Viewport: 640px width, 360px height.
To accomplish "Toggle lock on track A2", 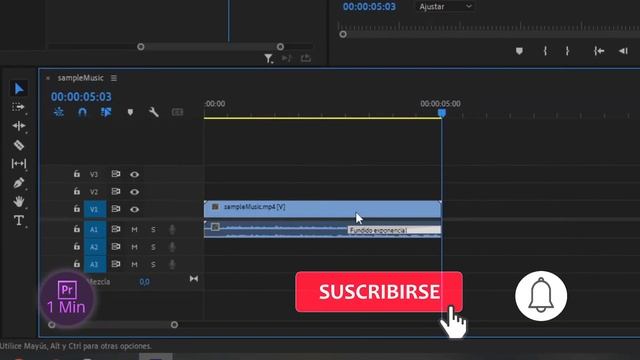I will [x=77, y=246].
